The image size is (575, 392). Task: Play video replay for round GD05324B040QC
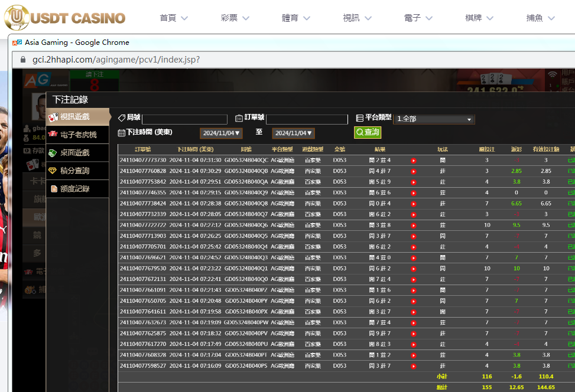point(414,160)
